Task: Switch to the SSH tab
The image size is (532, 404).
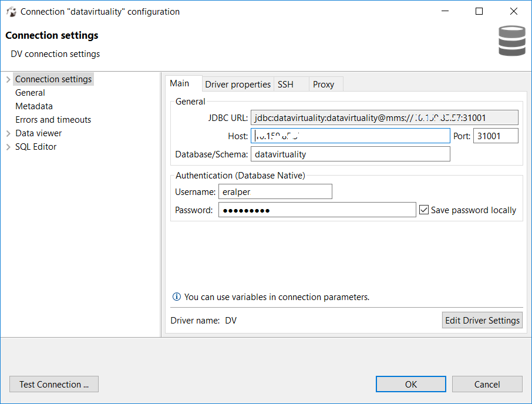Action: 291,84
